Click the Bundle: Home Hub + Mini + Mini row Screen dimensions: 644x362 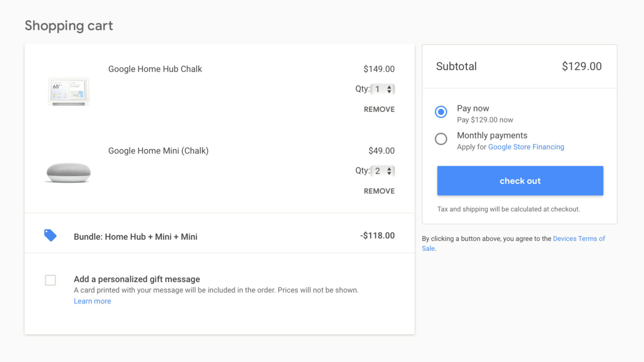136,237
